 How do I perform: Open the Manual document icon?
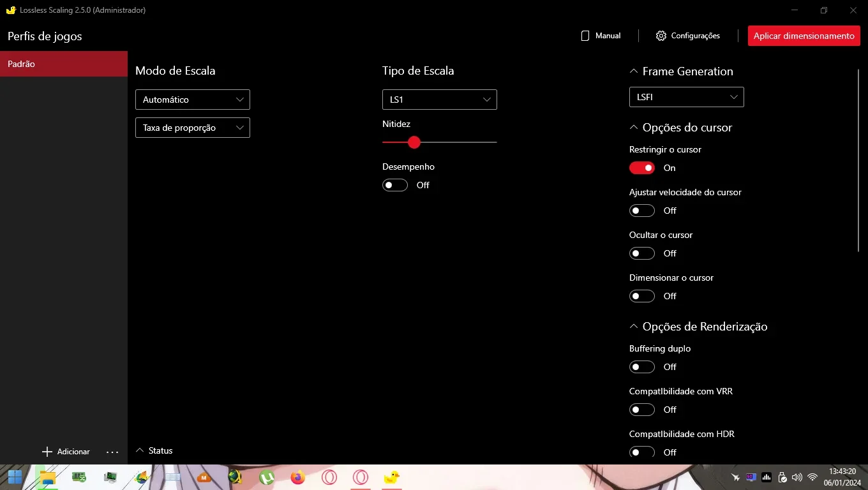tap(585, 36)
